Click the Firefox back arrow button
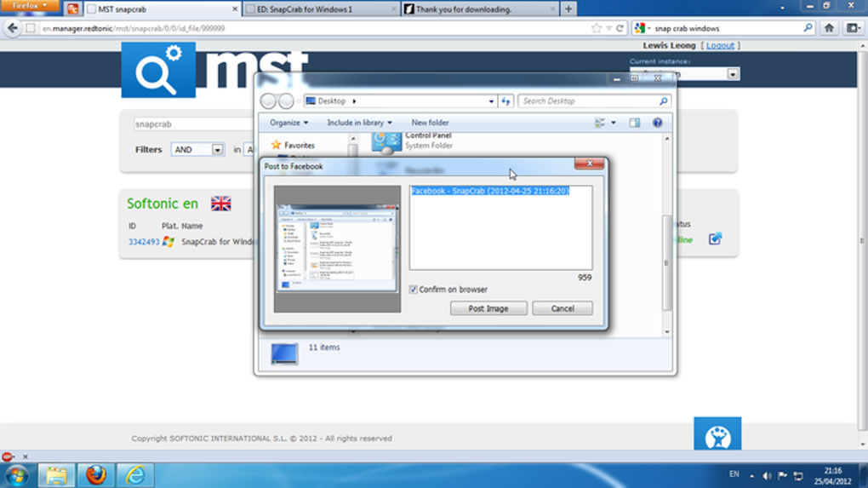 13,28
